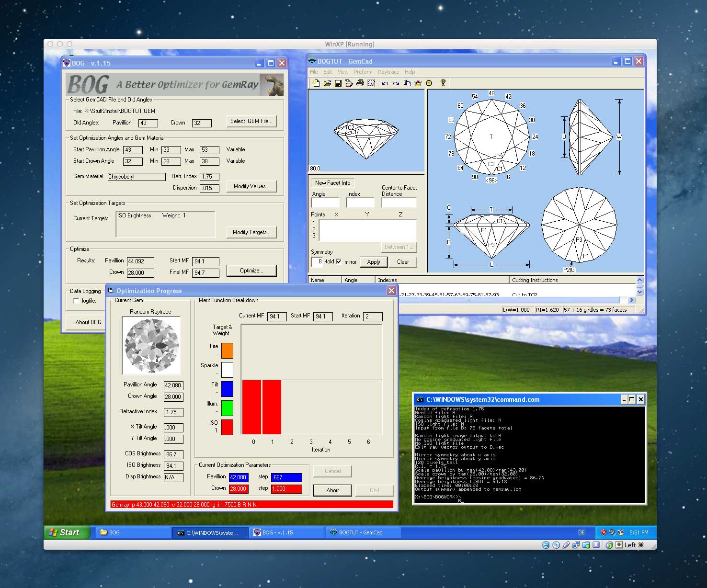Open the File menu in GemCad
Screen dimensions: 707x588
coord(314,72)
